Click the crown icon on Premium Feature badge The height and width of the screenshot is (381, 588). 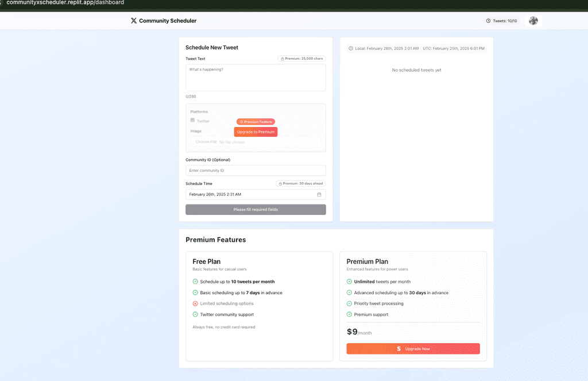(x=241, y=122)
